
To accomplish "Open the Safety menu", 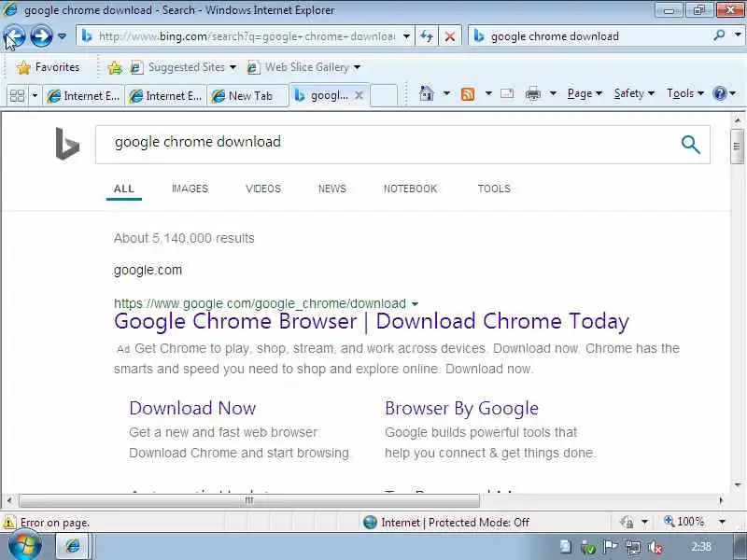I will [x=634, y=93].
